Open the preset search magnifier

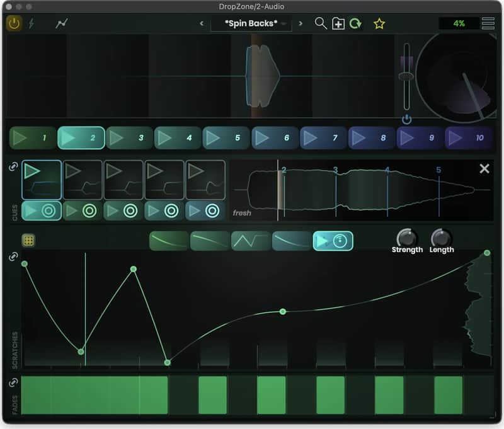point(321,23)
